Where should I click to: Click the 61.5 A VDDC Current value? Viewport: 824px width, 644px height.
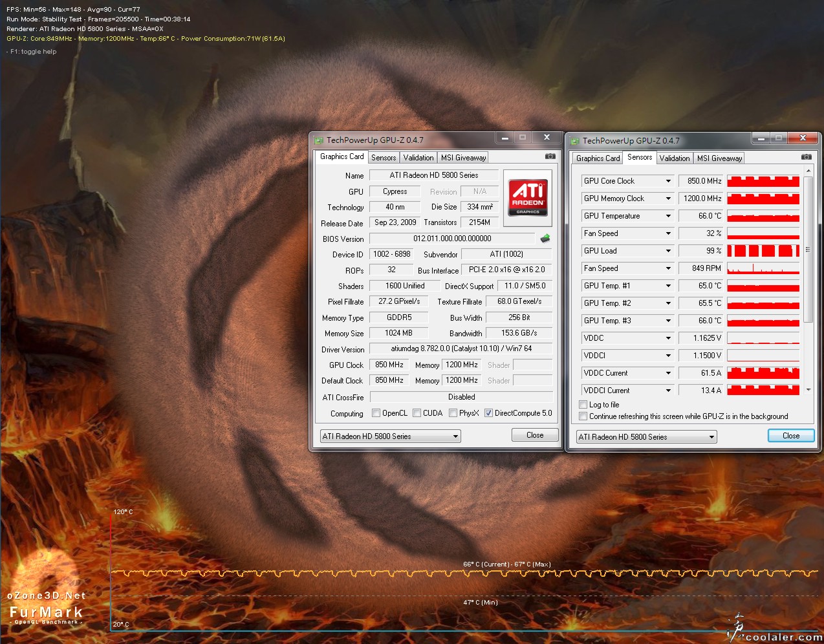point(700,373)
